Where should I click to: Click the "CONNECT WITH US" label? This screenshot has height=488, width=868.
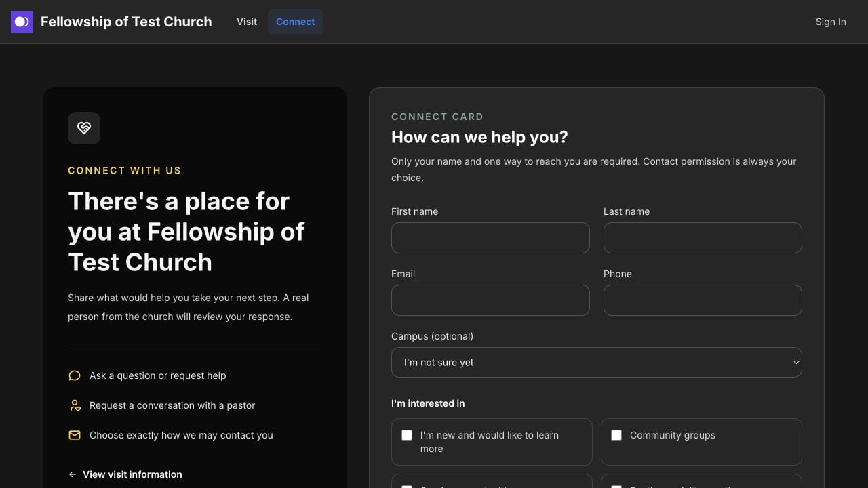125,170
